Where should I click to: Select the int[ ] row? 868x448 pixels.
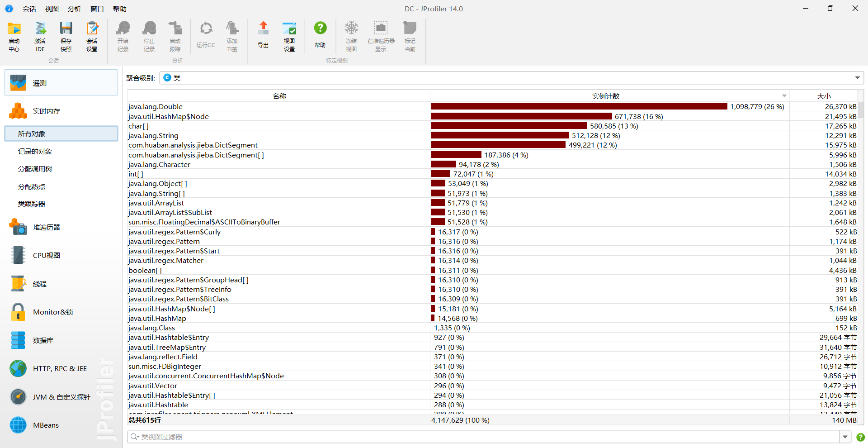coord(492,174)
